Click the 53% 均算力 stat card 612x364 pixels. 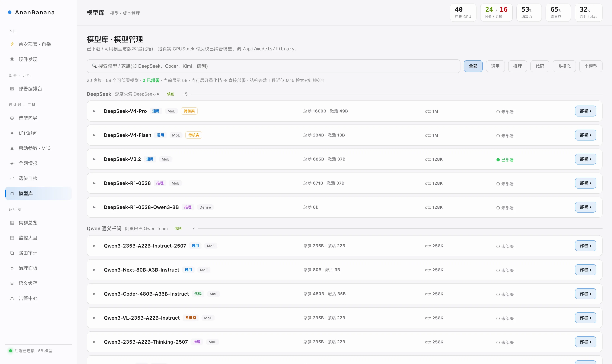pos(529,13)
